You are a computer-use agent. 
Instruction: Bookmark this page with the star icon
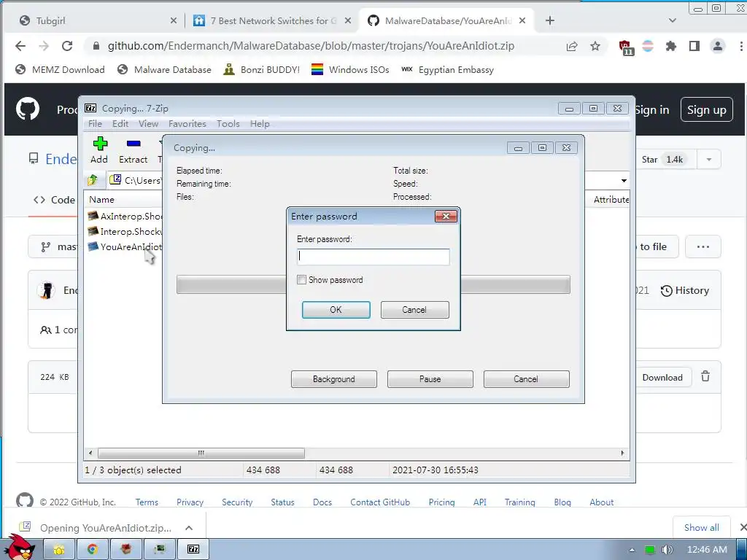click(x=595, y=46)
